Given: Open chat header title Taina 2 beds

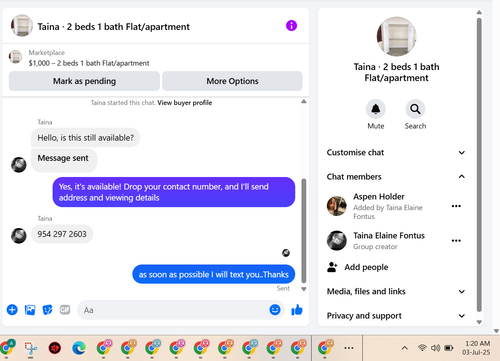Looking at the screenshot, I should (x=113, y=27).
